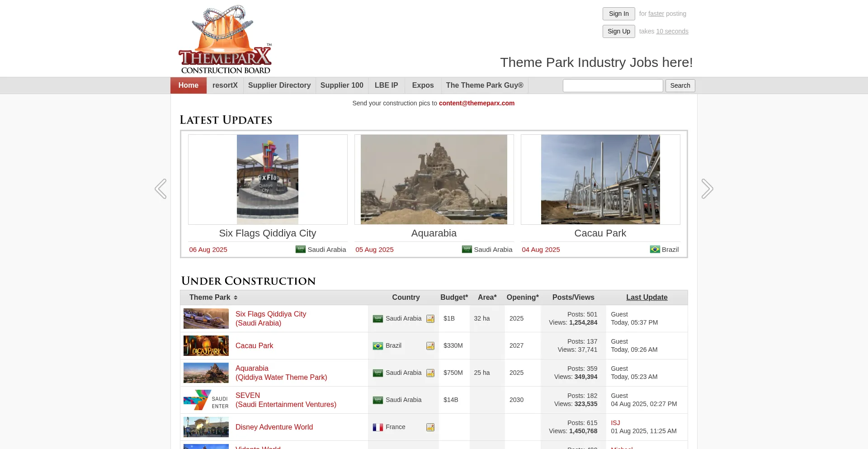Open Aquarabia carousel construction photo

pos(434,180)
